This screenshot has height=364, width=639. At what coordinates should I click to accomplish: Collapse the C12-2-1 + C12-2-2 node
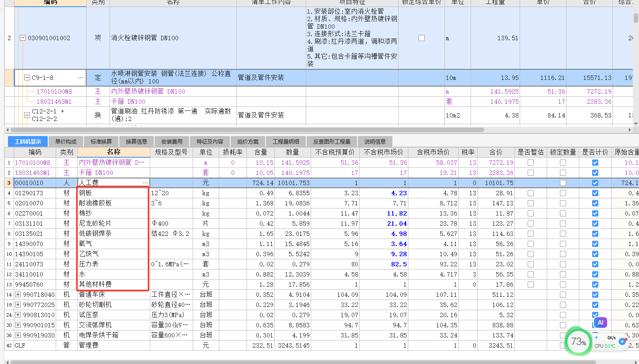(27, 115)
